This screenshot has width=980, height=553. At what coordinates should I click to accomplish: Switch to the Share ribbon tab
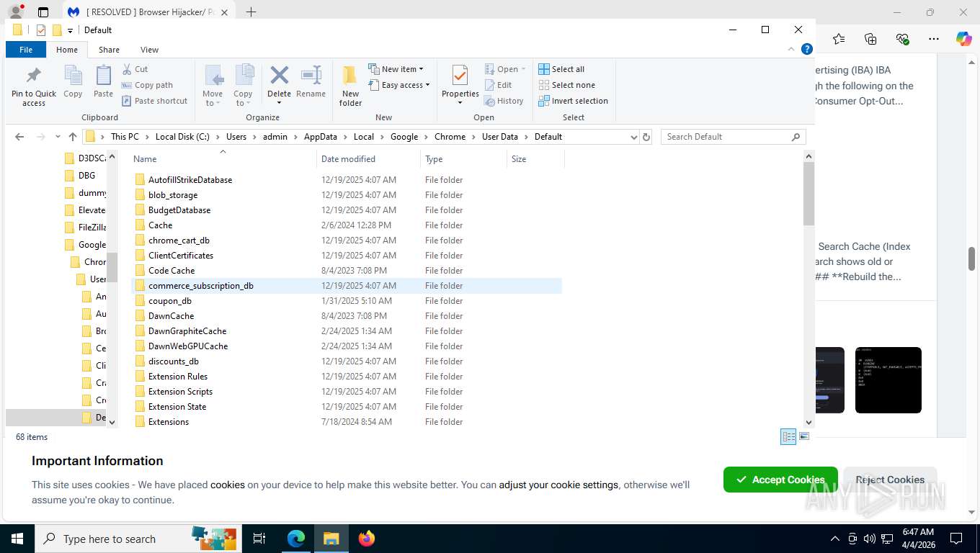click(x=109, y=50)
